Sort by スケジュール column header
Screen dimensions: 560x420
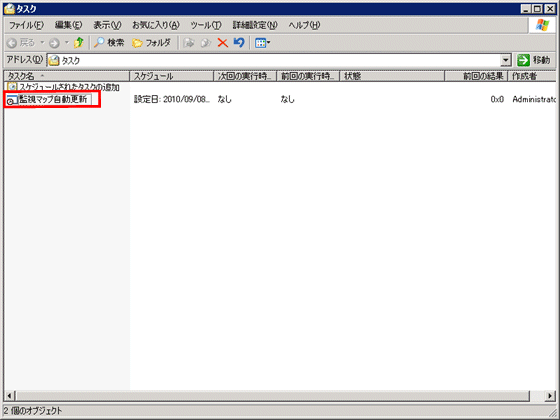(x=171, y=76)
